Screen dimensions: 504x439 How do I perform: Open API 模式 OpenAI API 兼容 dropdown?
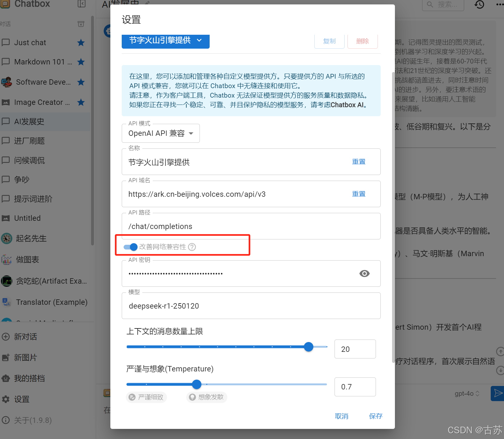pos(161,133)
